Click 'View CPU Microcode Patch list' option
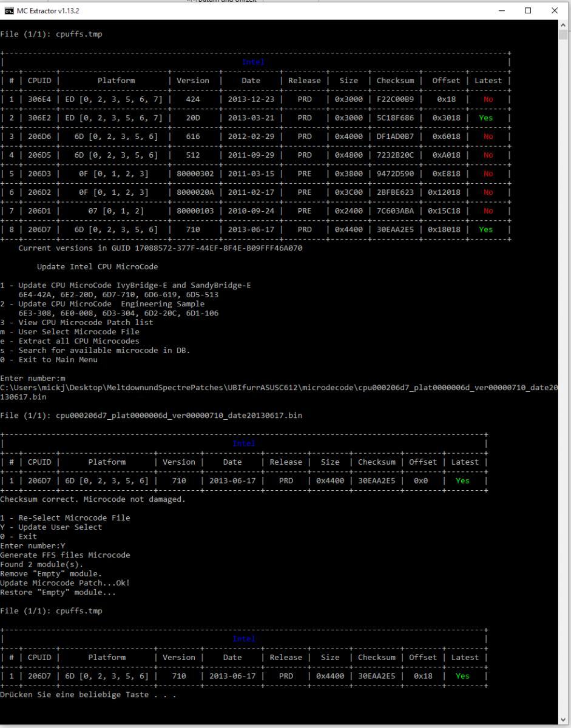571x728 pixels. [x=76, y=323]
